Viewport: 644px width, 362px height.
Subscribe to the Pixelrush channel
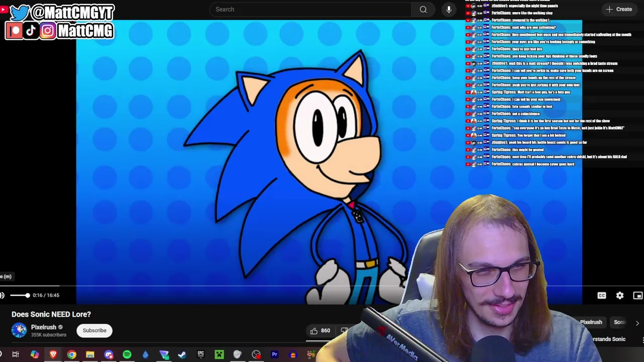click(x=95, y=330)
